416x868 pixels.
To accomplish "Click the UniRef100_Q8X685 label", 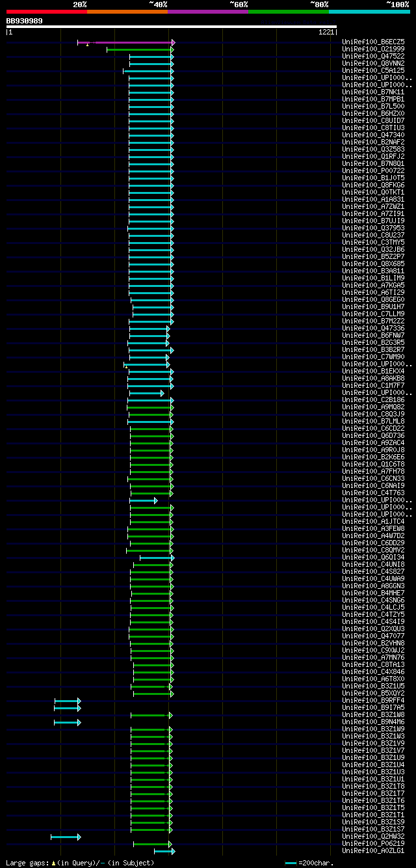I will pyautogui.click(x=374, y=264).
